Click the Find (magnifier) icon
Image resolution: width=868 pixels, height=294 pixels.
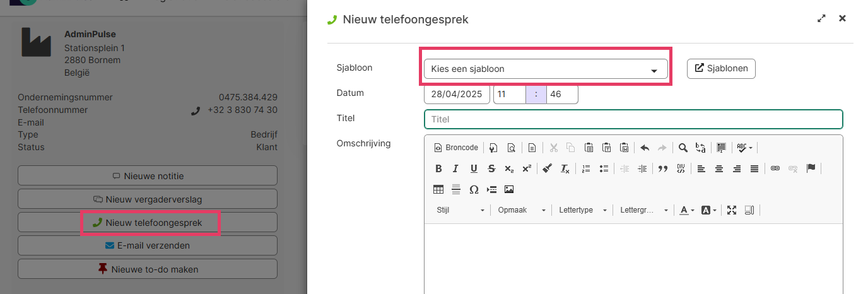pyautogui.click(x=683, y=148)
